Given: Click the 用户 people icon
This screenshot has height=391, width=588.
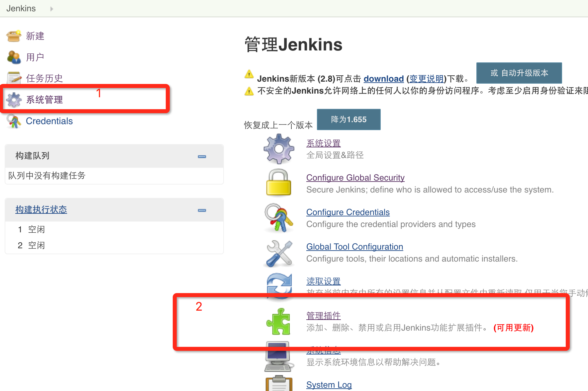Looking at the screenshot, I should (x=14, y=57).
